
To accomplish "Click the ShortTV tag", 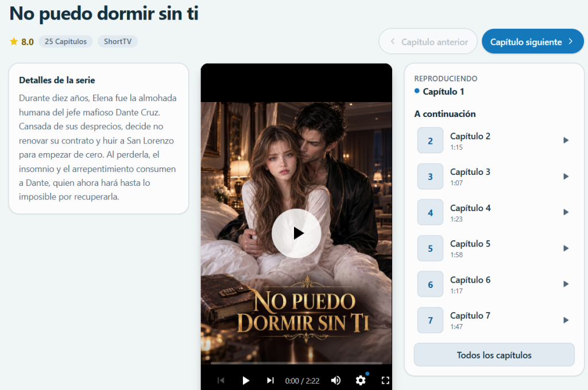I will 118,42.
